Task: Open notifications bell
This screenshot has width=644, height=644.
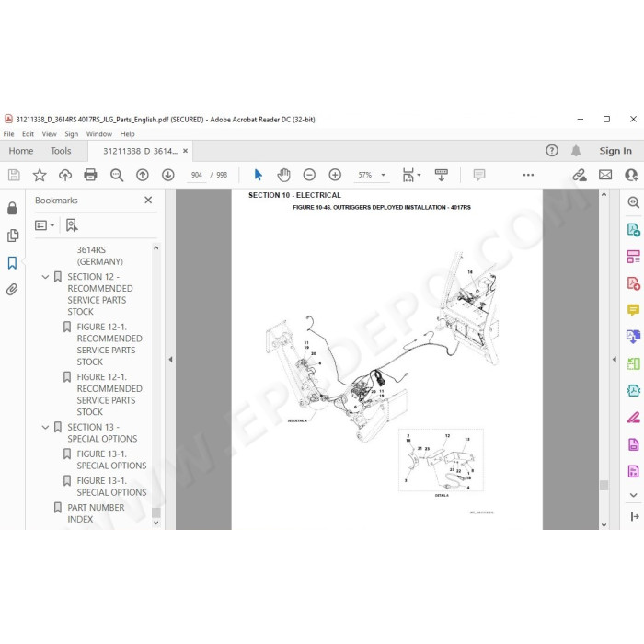Action: [576, 151]
